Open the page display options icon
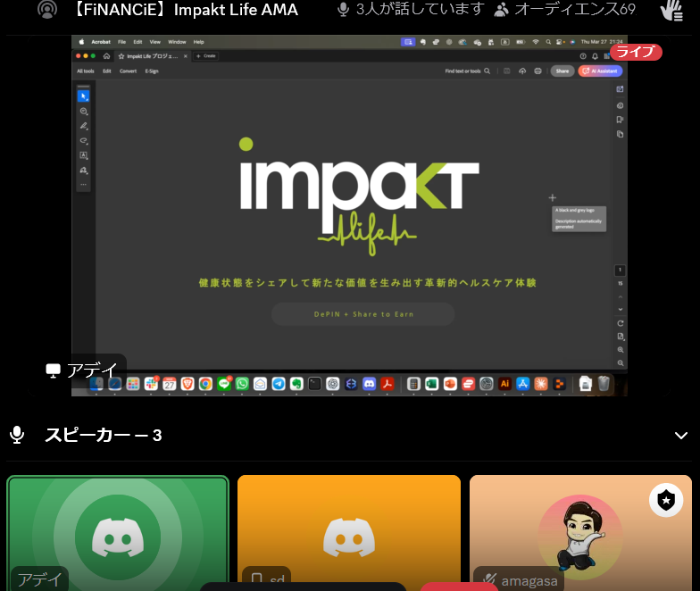Image resolution: width=700 pixels, height=591 pixels. [620, 337]
